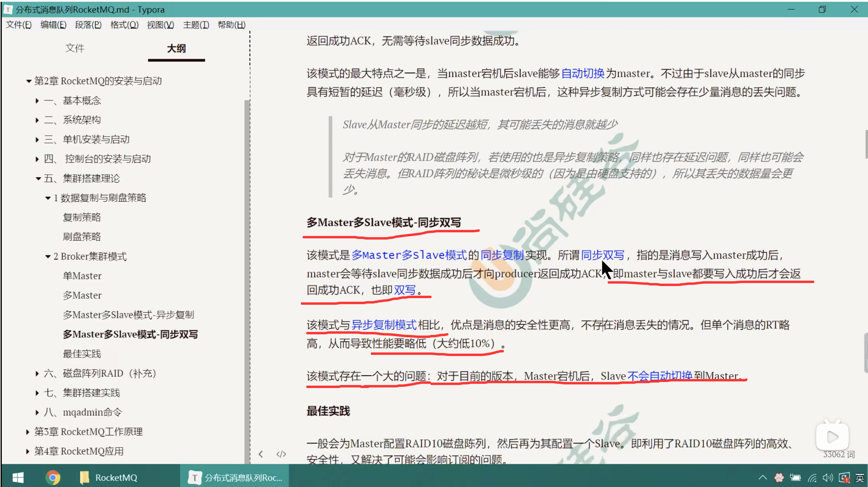Open the RocketMQ folder taskbar item
868x487 pixels.
(x=108, y=477)
